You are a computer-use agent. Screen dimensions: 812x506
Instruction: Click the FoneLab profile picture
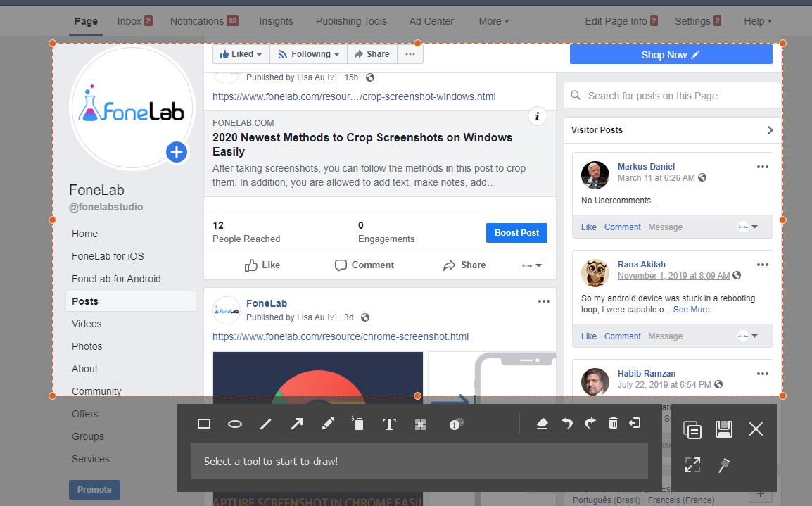pos(132,107)
